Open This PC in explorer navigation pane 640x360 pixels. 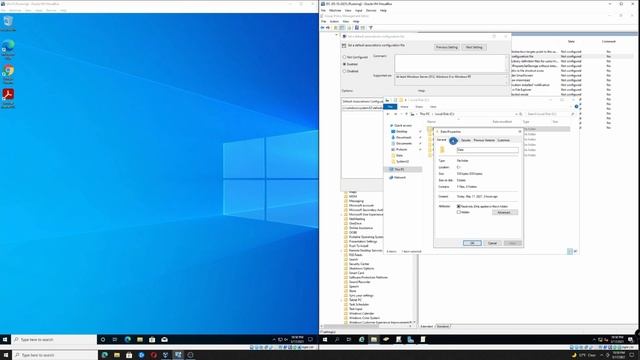pyautogui.click(x=399, y=169)
